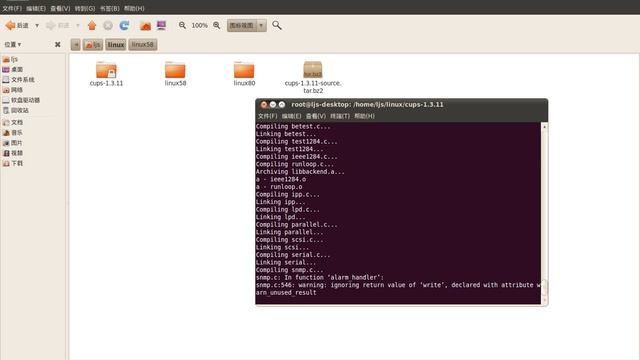The image size is (640, 360).
Task: Select 文档 in the sidebar
Action: (x=13, y=122)
